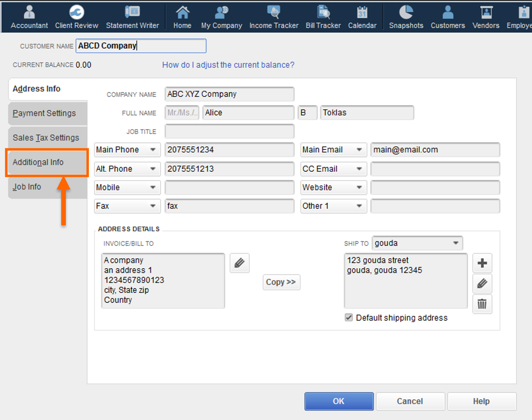Viewport: 532px width, 420px height.
Task: Switch to the Additional Info tab
Action: [38, 162]
